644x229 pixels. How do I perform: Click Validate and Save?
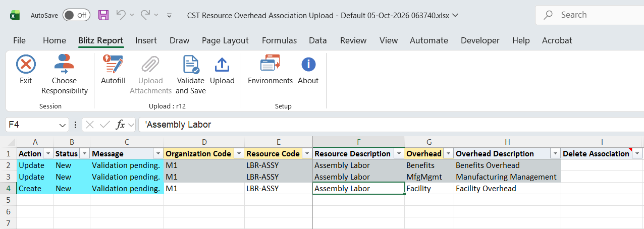(190, 75)
